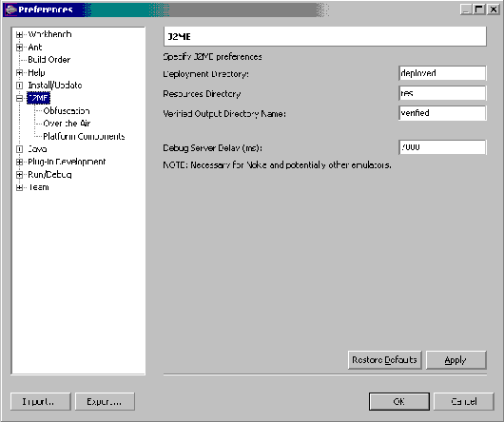Expand the Java preferences node
This screenshot has height=422, width=504.
19,149
